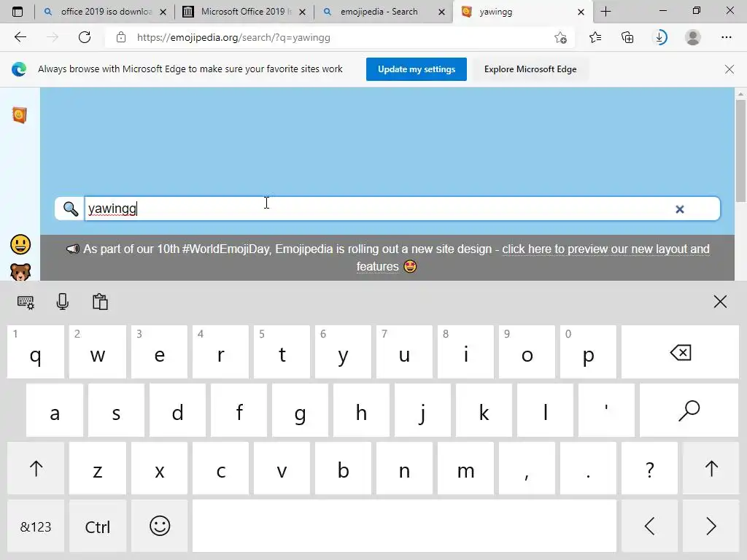The width and height of the screenshot is (747, 560).
Task: View site information lock icon
Action: 121,37
